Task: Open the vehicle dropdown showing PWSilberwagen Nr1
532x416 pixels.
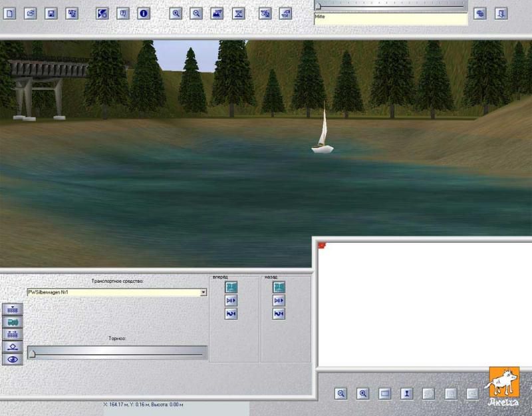Action: (203, 292)
